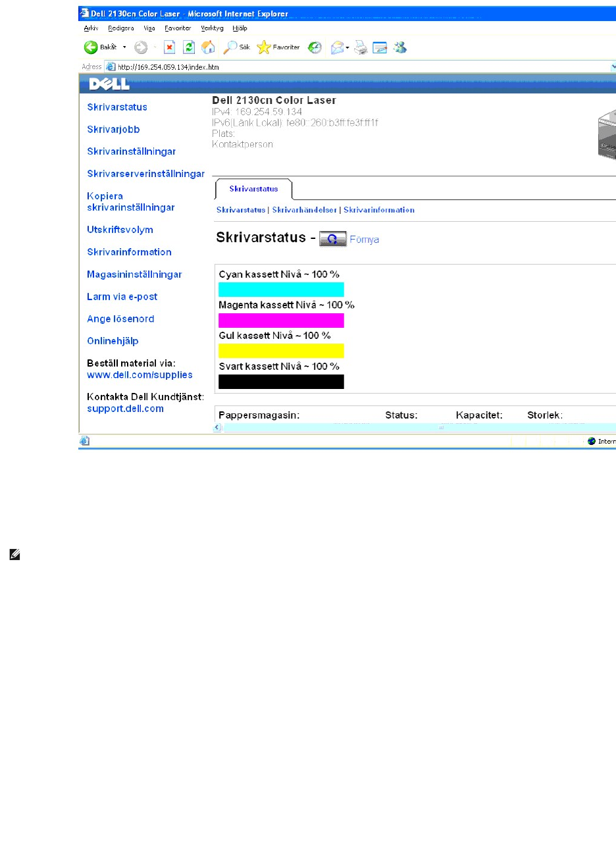Open Ange lösenord link
The image size is (616, 853).
[120, 319]
